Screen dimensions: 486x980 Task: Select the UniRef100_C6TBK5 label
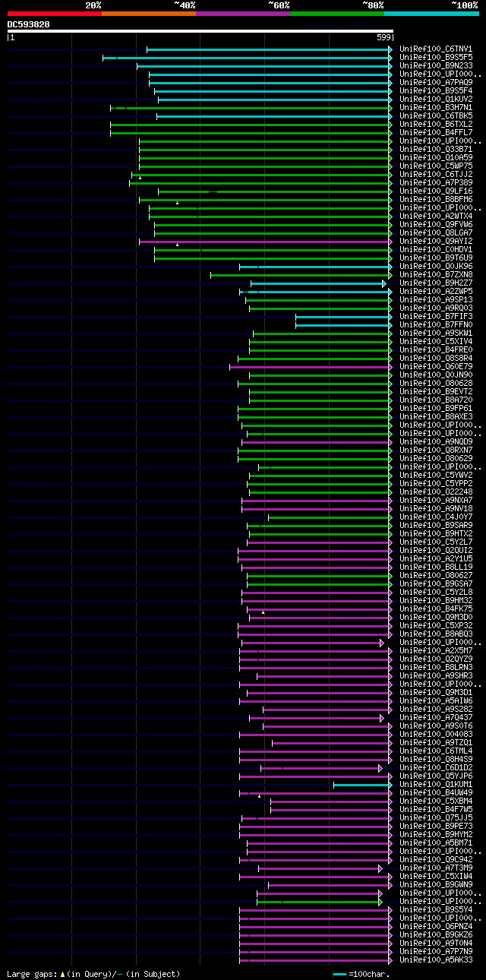436,116
